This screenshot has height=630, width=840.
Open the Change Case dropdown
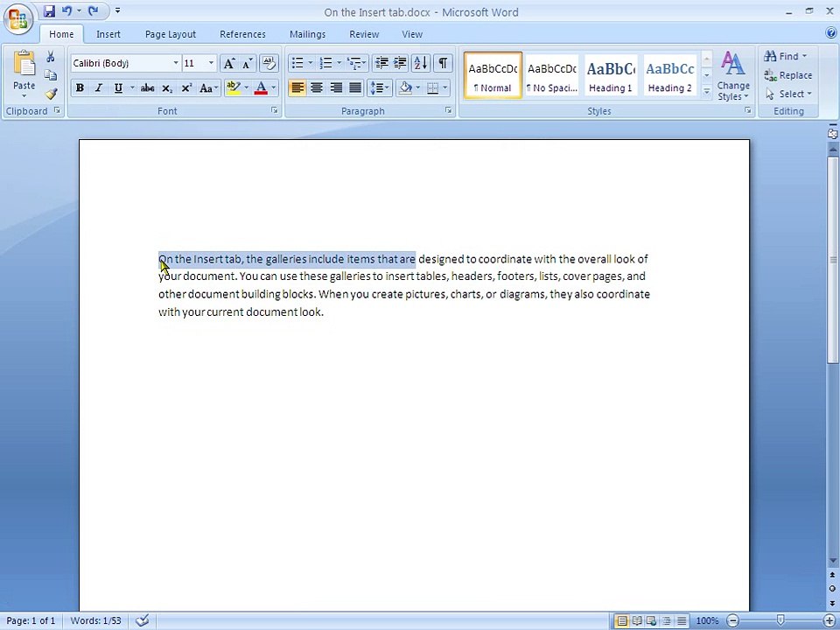(x=208, y=87)
